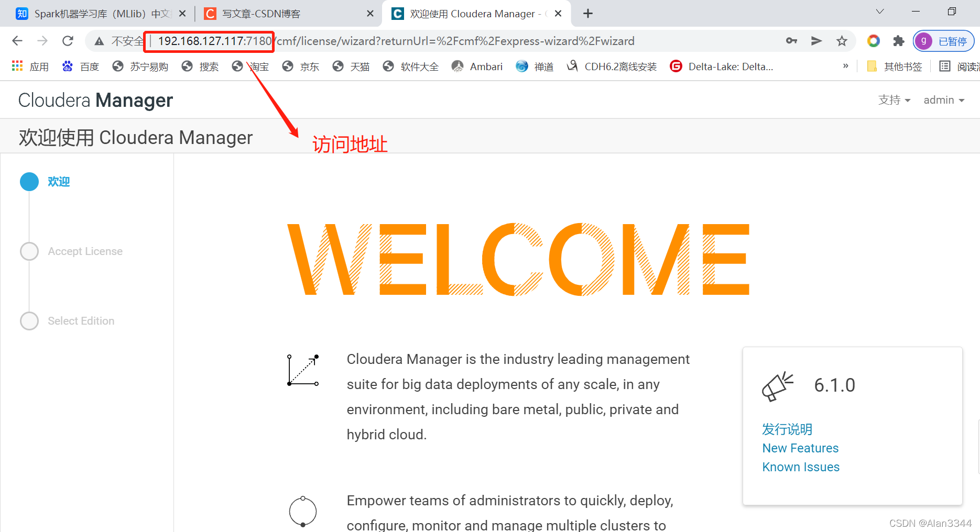Click the scale chart icon beside description
The height and width of the screenshot is (532, 980).
(x=303, y=370)
